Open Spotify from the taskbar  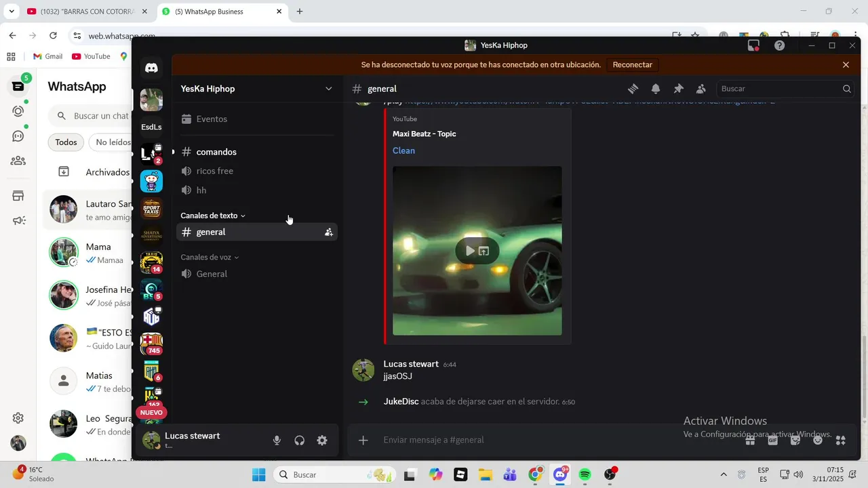click(585, 474)
